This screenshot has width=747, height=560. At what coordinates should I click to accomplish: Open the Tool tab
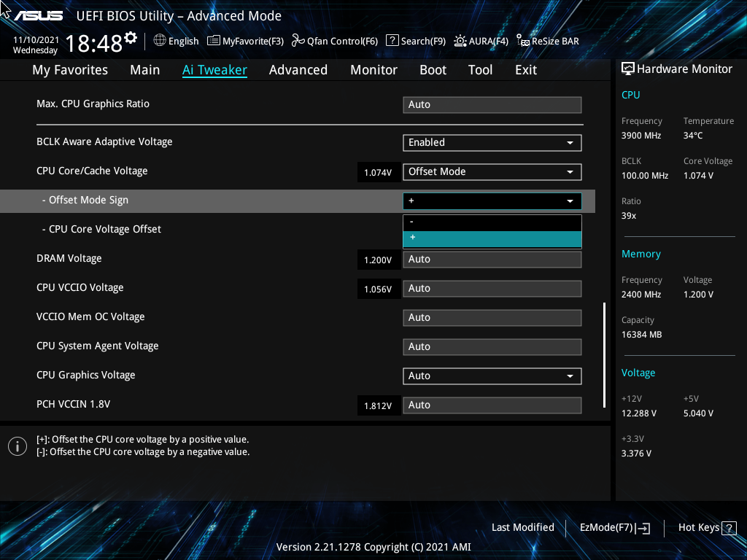(480, 70)
